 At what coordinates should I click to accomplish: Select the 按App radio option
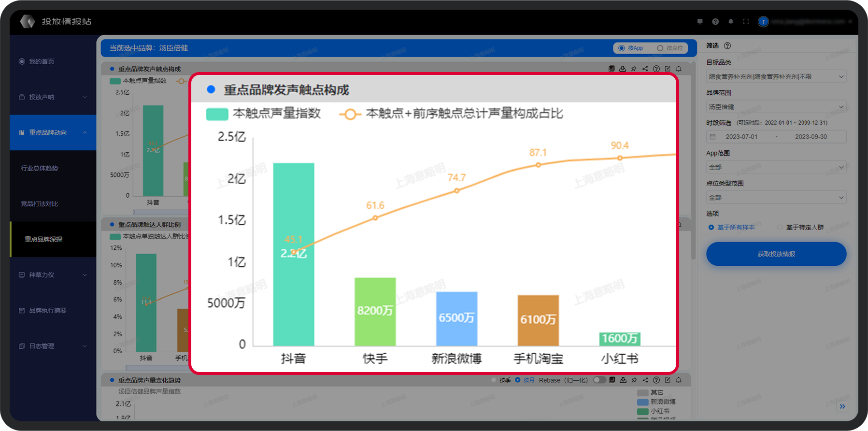pos(631,48)
